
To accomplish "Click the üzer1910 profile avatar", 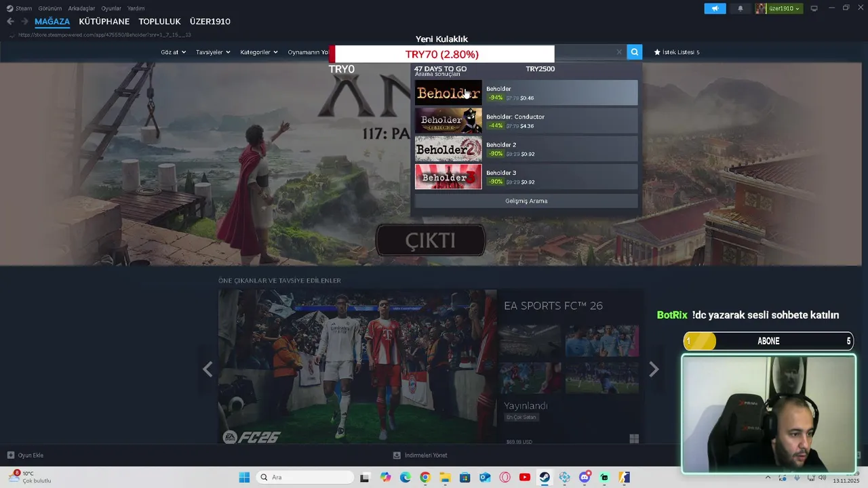I will (x=762, y=8).
